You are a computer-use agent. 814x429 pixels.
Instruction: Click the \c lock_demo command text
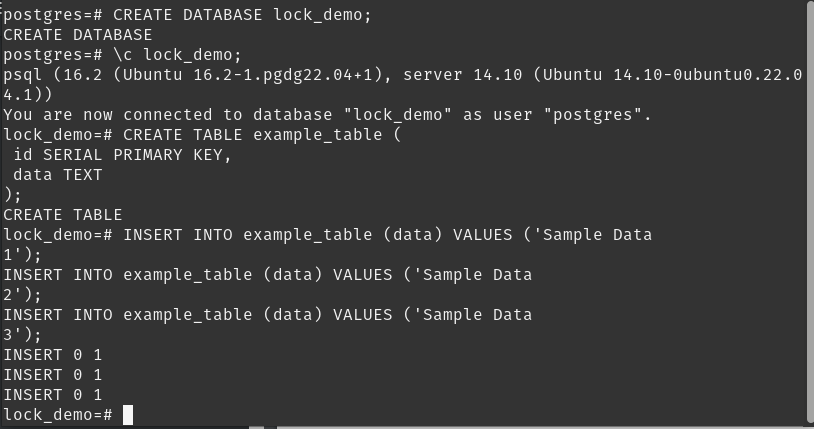click(x=178, y=55)
